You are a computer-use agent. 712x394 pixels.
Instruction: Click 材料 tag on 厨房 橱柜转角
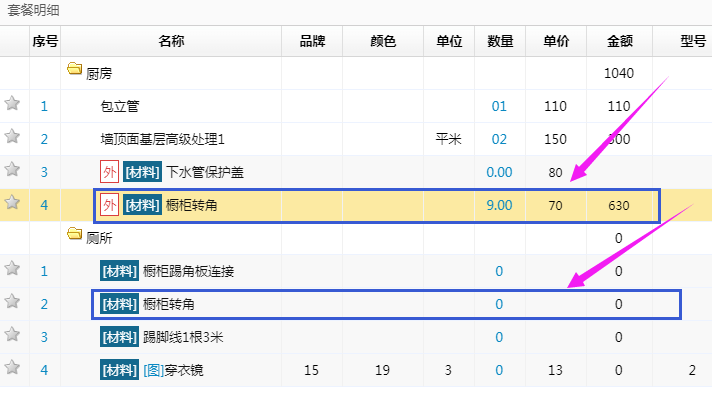pyautogui.click(x=143, y=205)
